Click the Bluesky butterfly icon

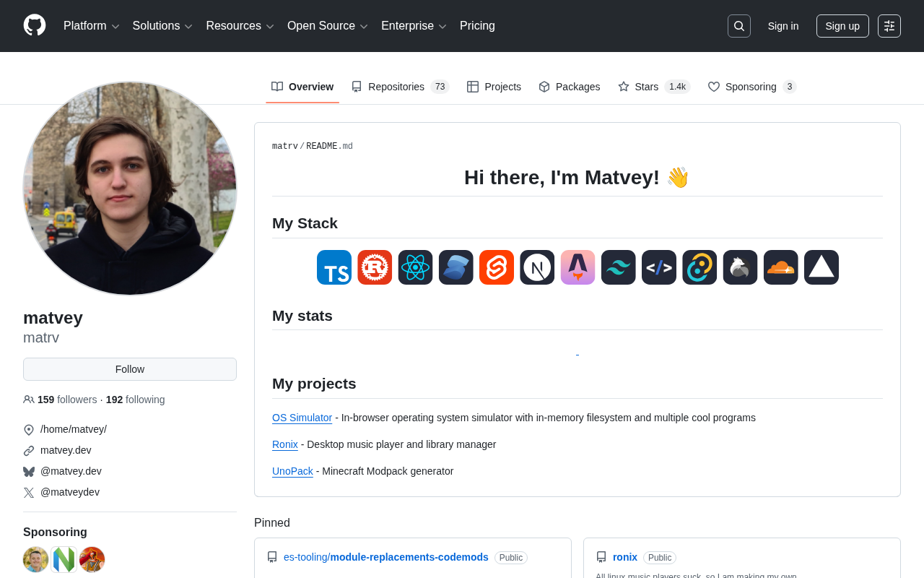pos(29,472)
